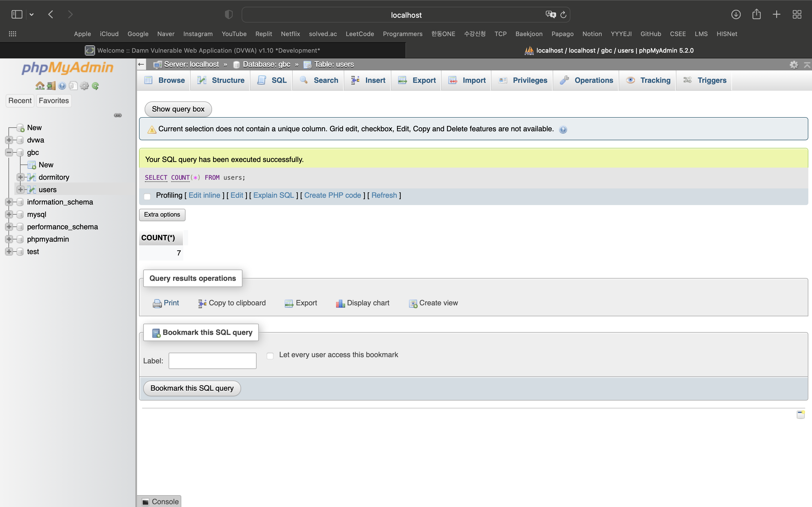Viewport: 812px width, 507px height.
Task: Check Let every user access this bookmark
Action: point(270,355)
